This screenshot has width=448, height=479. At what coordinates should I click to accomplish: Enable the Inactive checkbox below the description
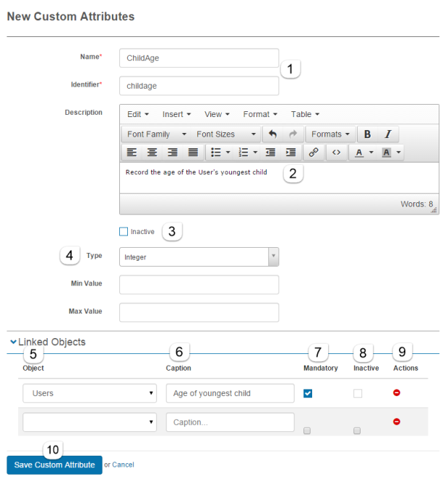tap(124, 232)
